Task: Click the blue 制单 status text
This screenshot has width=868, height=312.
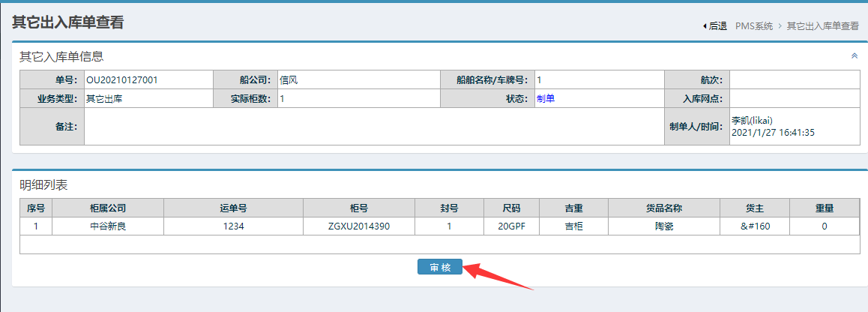Action: click(545, 98)
